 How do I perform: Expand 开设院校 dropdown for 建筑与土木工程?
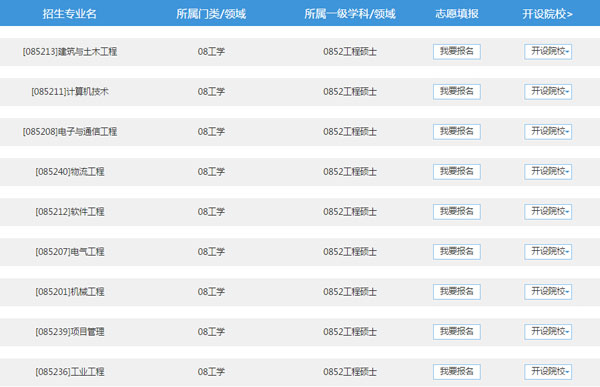click(x=548, y=52)
